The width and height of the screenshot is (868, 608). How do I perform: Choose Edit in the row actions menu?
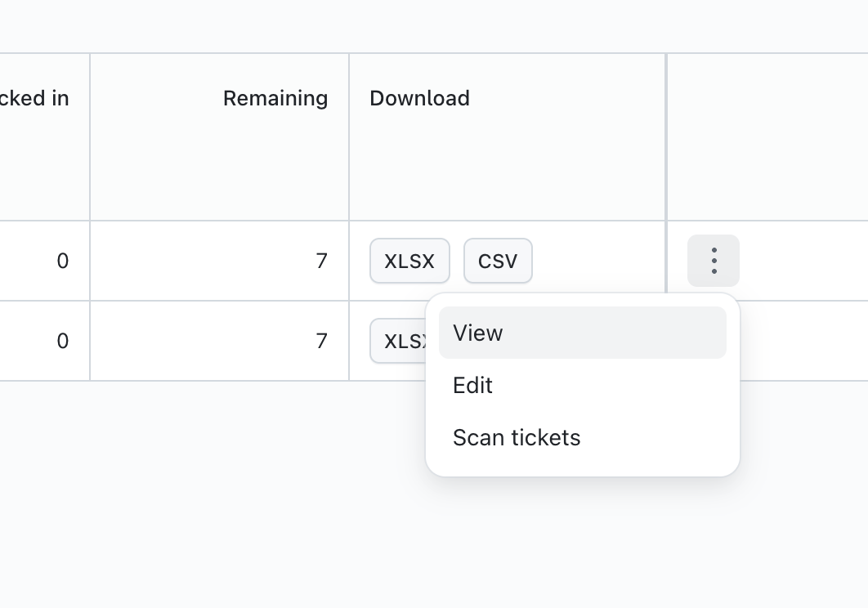[582, 385]
